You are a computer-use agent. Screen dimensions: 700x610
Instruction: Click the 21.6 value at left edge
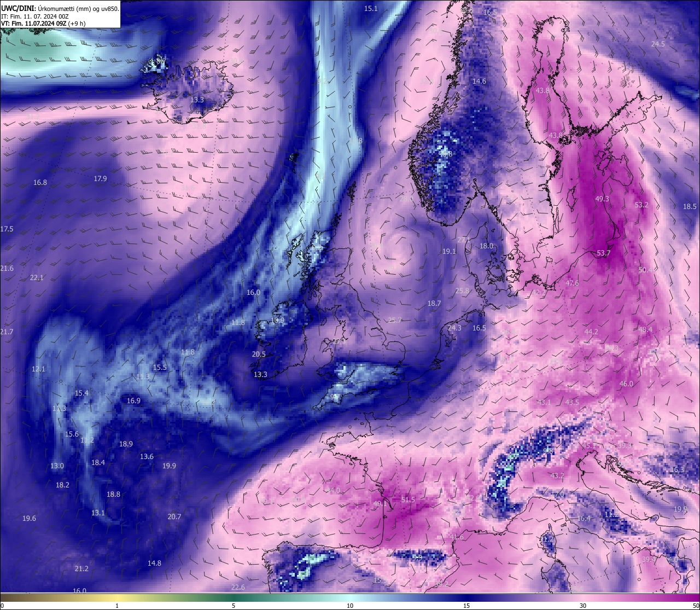[7, 268]
